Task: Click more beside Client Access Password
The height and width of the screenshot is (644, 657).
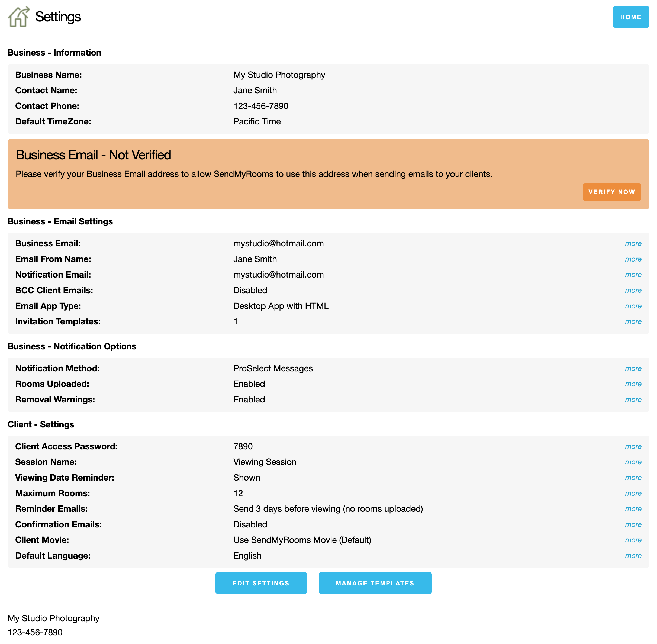Action: (x=633, y=446)
